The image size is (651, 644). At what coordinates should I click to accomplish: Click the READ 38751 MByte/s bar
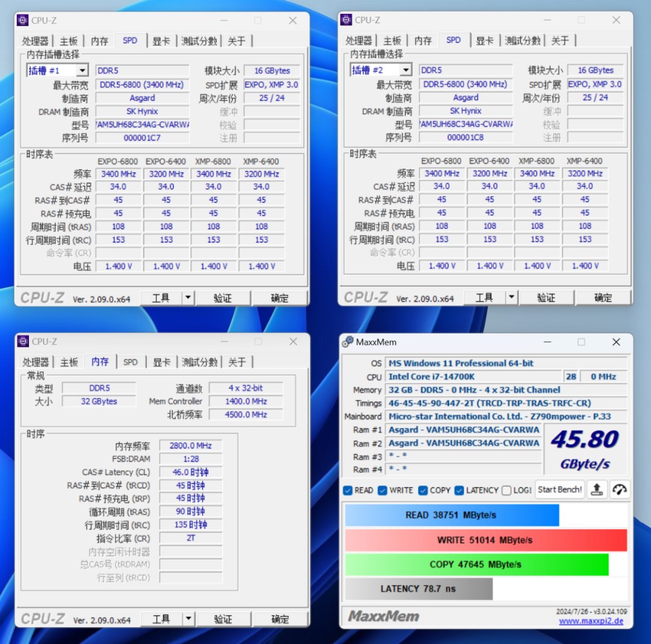click(451, 515)
